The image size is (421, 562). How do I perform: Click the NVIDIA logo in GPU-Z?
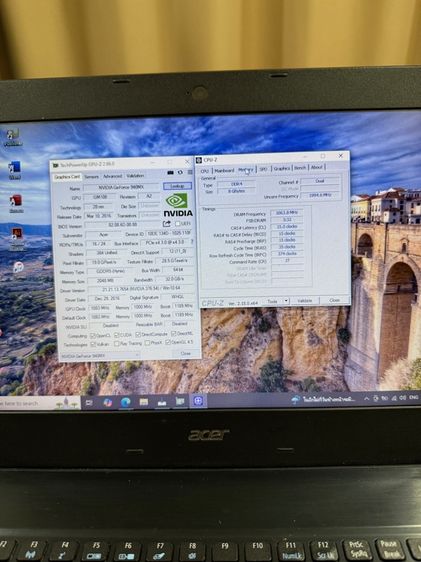click(178, 205)
